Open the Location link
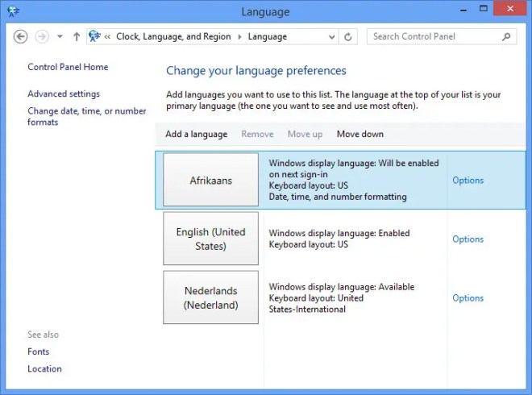This screenshot has width=532, height=395. 45,369
